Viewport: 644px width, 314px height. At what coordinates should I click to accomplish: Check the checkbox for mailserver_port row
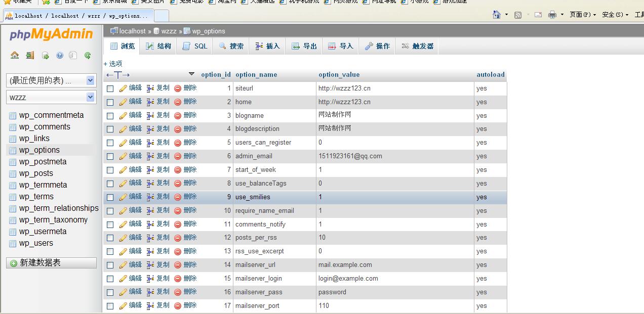[110, 306]
